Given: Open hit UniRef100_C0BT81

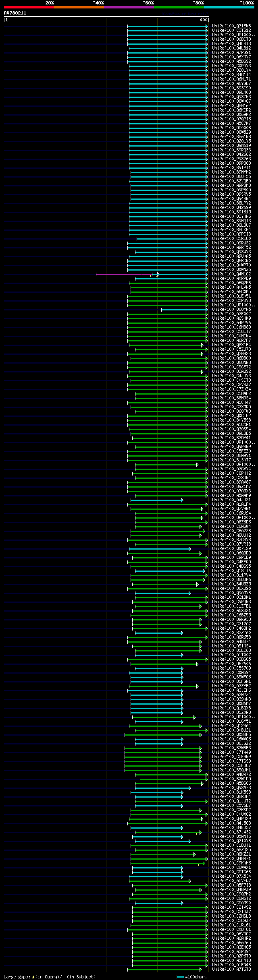Looking at the screenshot, I should (x=231, y=930).
